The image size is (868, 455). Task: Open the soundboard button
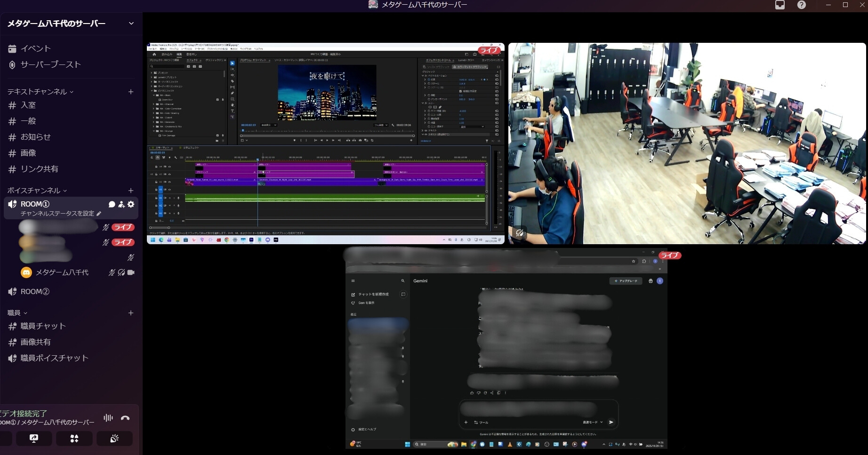tap(114, 439)
